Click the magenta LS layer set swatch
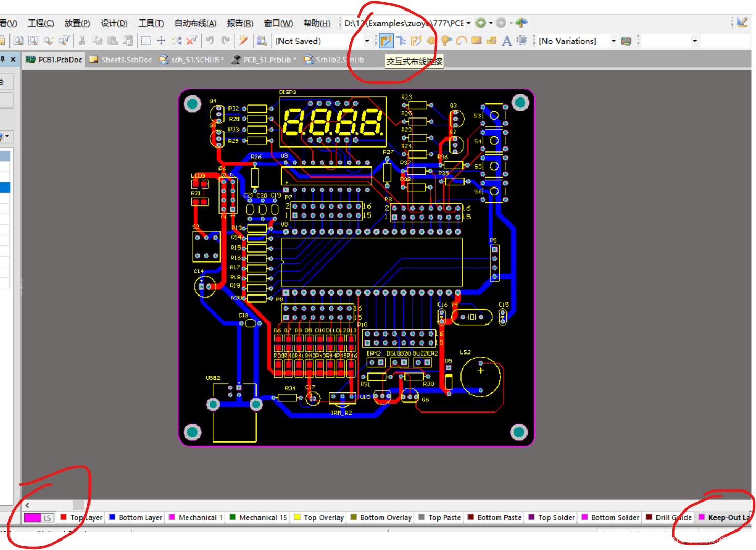Viewport: 756px width, 550px height. 33,518
